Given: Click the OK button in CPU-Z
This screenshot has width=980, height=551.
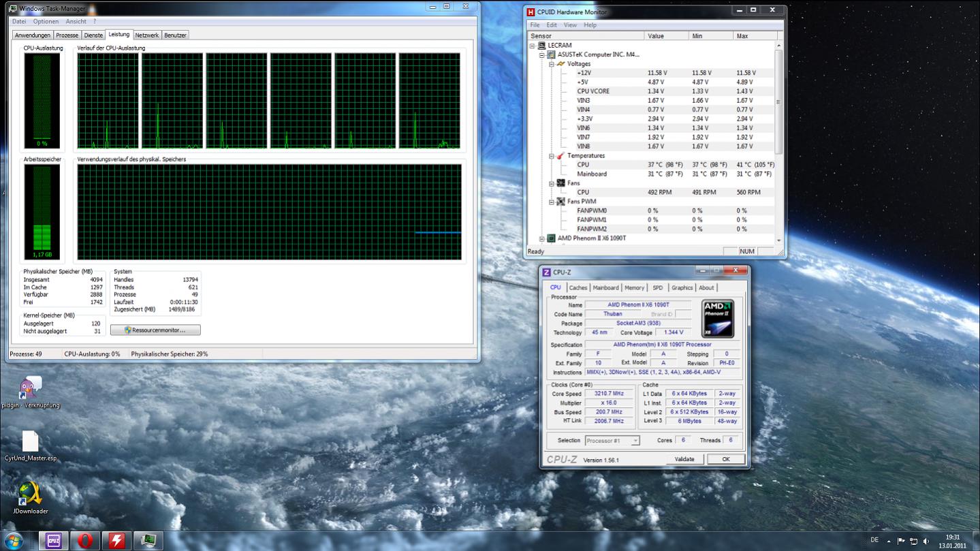Looking at the screenshot, I should (x=726, y=459).
